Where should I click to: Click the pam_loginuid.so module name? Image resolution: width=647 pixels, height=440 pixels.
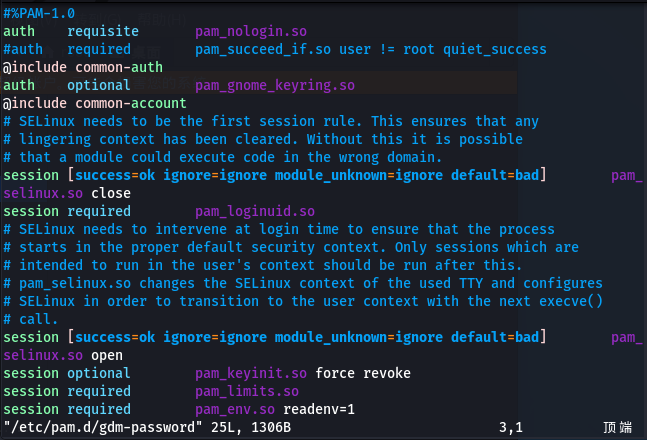click(x=254, y=211)
